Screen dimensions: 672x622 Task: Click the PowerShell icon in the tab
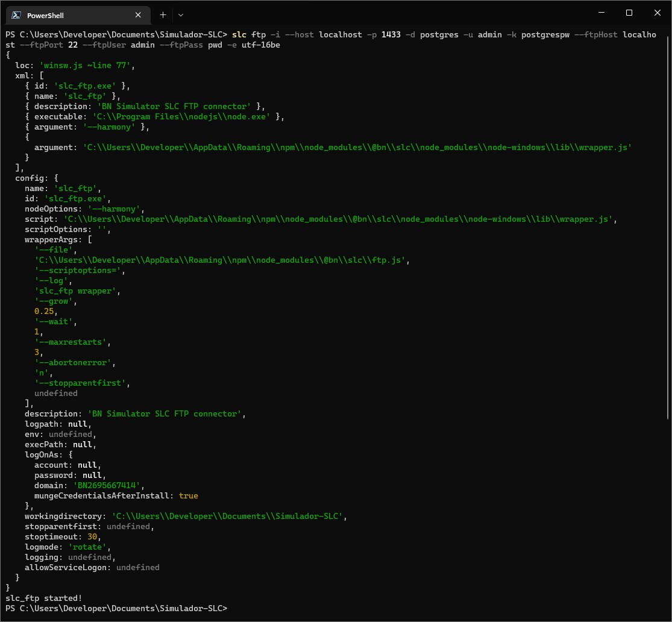(x=17, y=14)
